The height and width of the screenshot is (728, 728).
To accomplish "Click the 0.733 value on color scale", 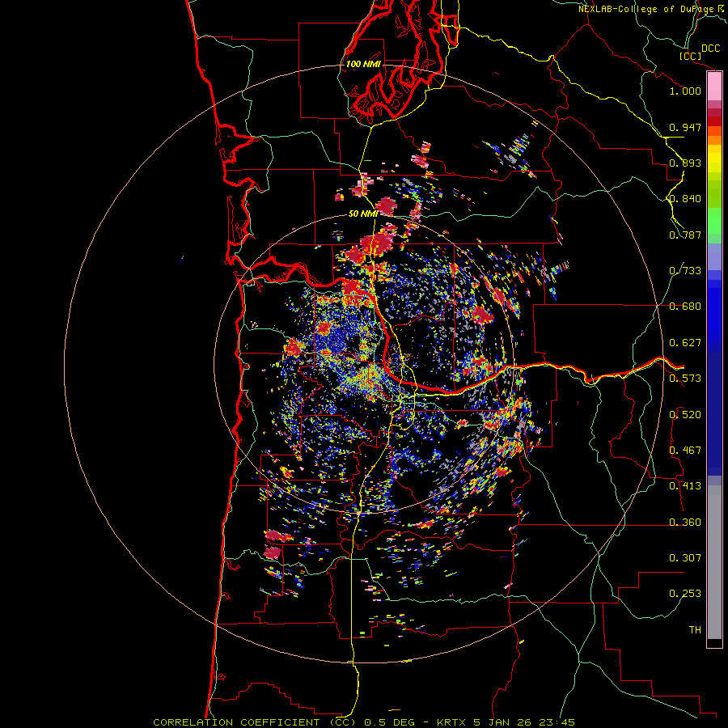I will (685, 271).
